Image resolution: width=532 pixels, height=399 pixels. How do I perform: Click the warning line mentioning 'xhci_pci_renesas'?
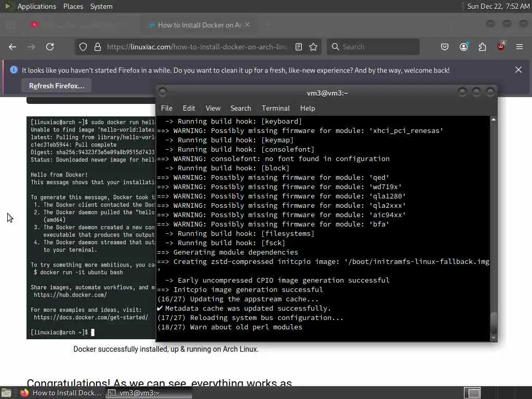pyautogui.click(x=300, y=130)
